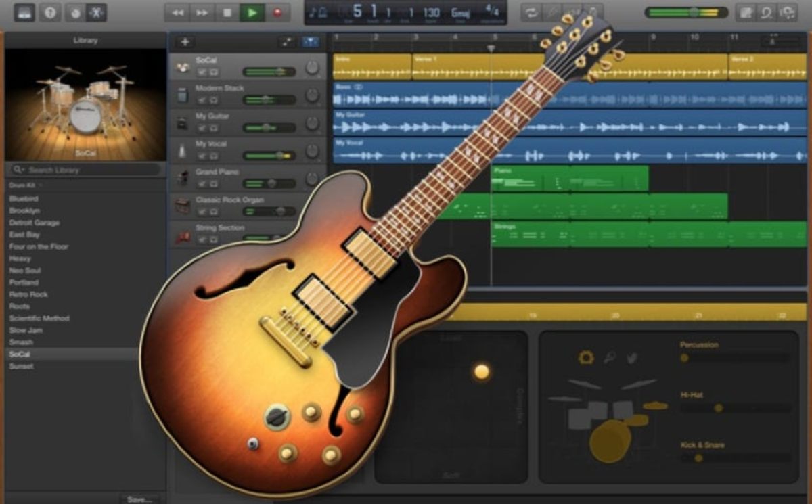This screenshot has height=504, width=812.
Task: Click the fast forward transport button
Action: point(202,12)
